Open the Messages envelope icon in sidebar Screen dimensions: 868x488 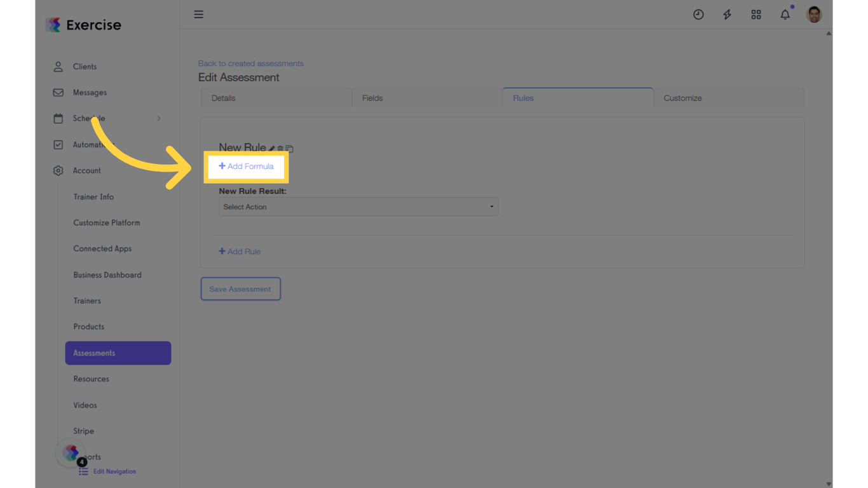tap(57, 92)
